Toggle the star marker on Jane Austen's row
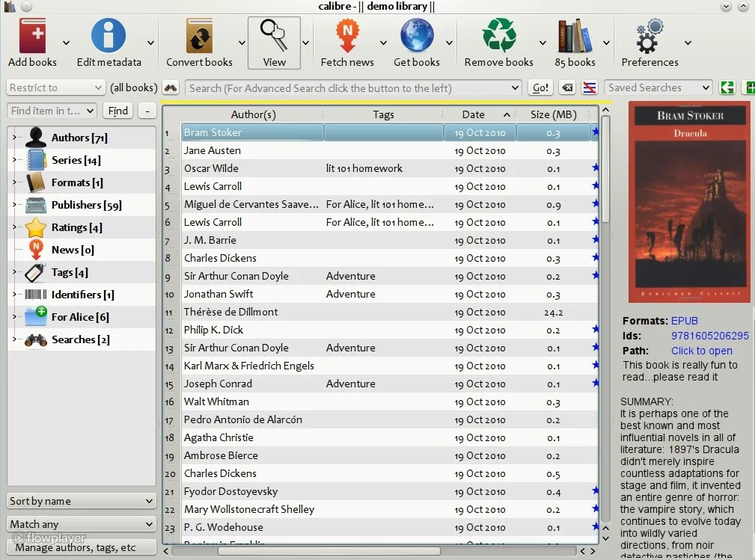This screenshot has height=560, width=755. 595,150
